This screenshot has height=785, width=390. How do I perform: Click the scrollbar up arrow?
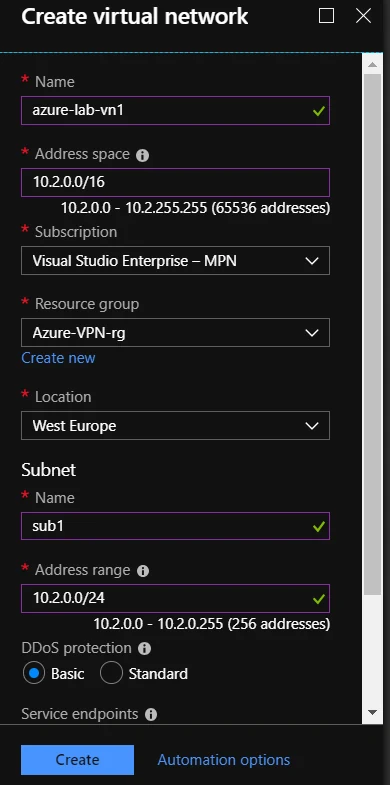372,65
